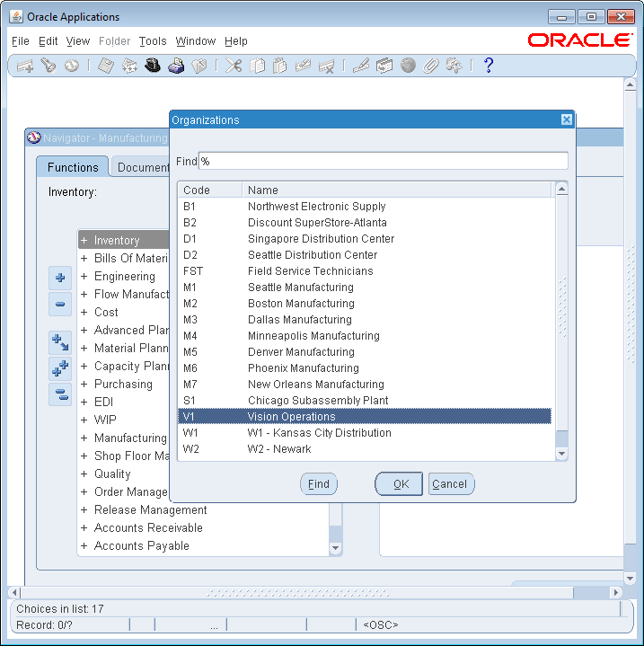Image resolution: width=644 pixels, height=646 pixels.
Task: Click the Clear Record eraser icon
Action: pyautogui.click(x=303, y=66)
